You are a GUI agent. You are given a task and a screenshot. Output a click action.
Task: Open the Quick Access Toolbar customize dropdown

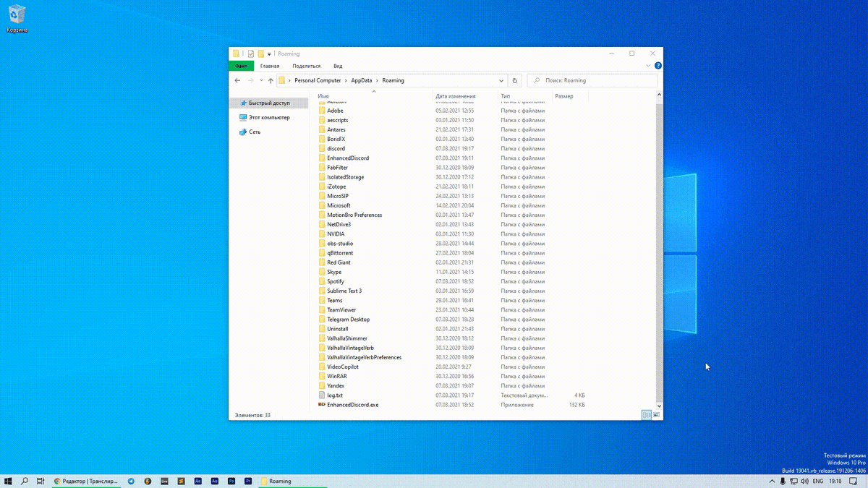(268, 53)
